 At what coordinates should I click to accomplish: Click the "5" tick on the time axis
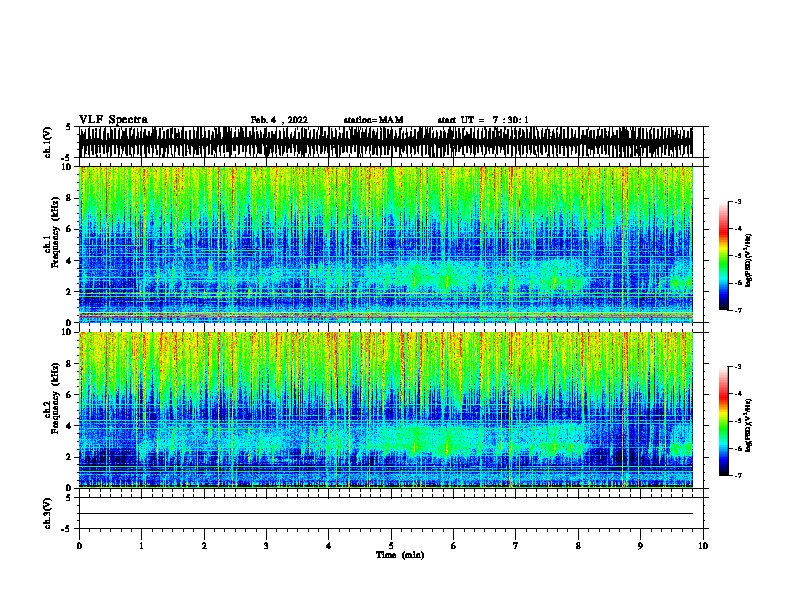tap(391, 545)
